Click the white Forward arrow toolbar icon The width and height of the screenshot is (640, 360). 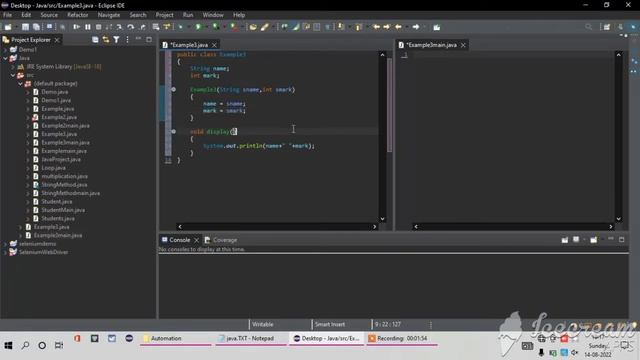coord(416,27)
